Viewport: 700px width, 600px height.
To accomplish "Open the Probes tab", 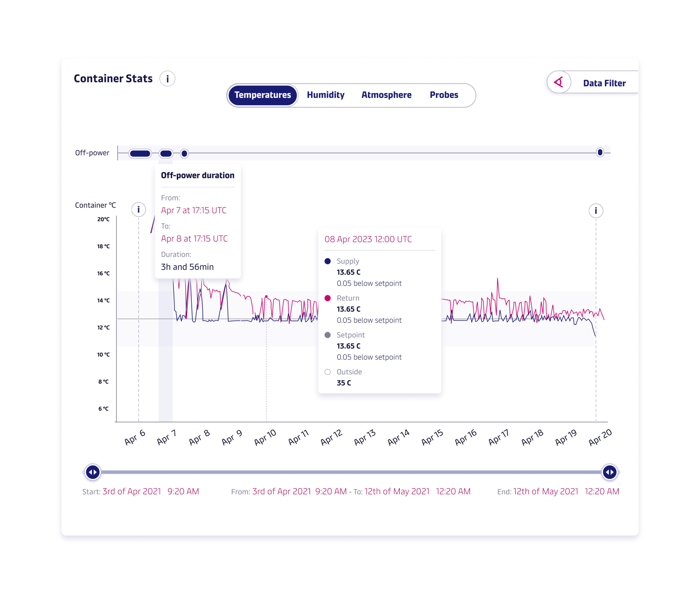I will coord(444,95).
